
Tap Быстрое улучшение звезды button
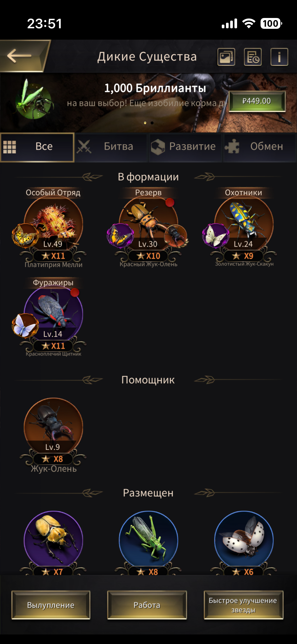(243, 605)
